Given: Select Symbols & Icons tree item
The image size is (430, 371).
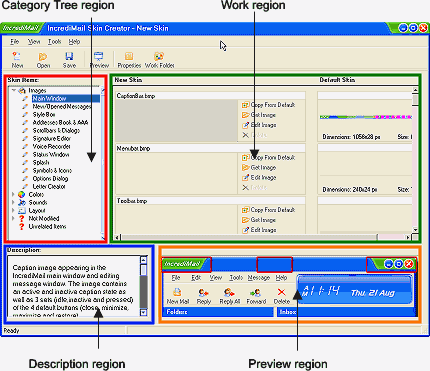Looking at the screenshot, I should pos(52,171).
